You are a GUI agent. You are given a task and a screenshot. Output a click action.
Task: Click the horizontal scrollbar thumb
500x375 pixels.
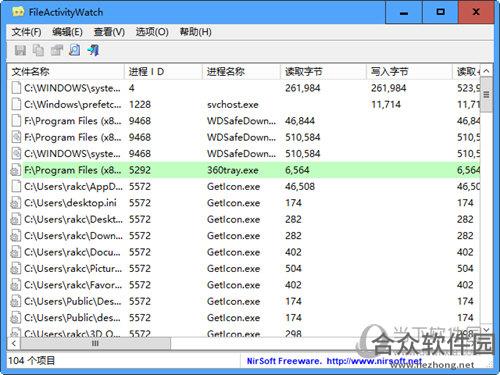(96, 343)
